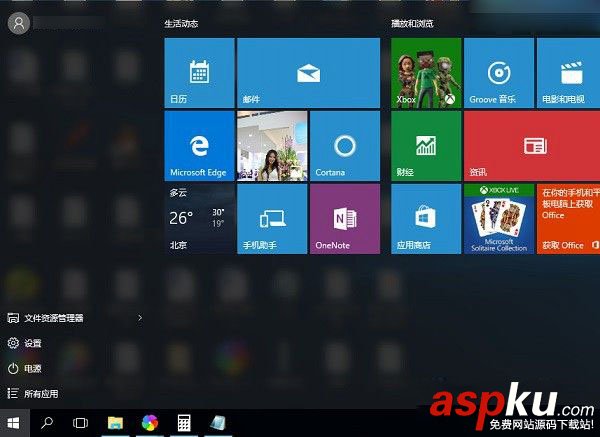Open the Photos live tile with woman
The image size is (600, 437).
point(272,146)
